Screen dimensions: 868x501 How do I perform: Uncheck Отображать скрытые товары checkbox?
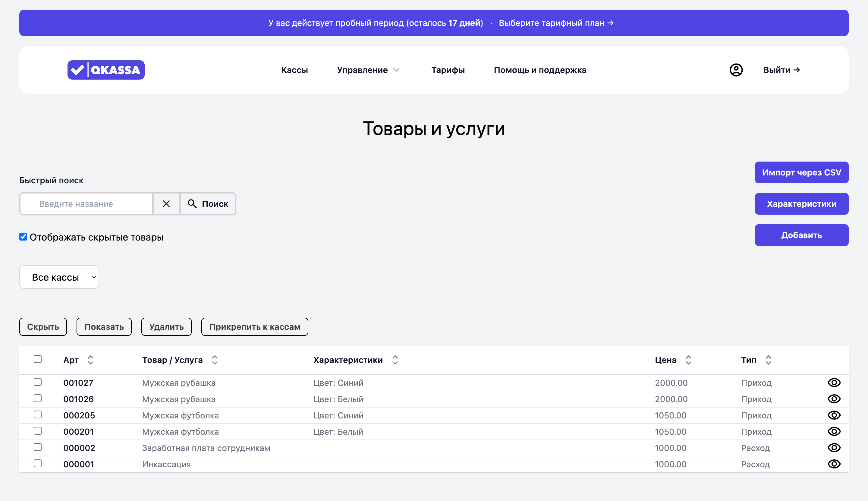tap(23, 237)
